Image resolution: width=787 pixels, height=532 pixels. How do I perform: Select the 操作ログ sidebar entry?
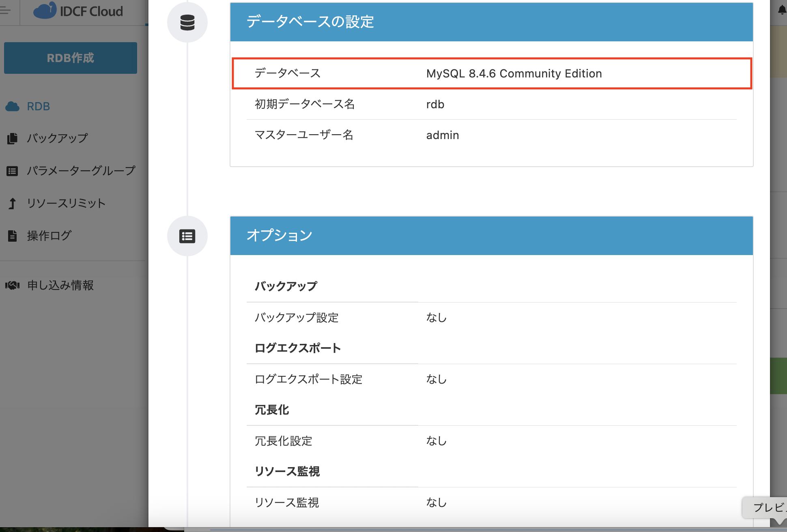[49, 236]
